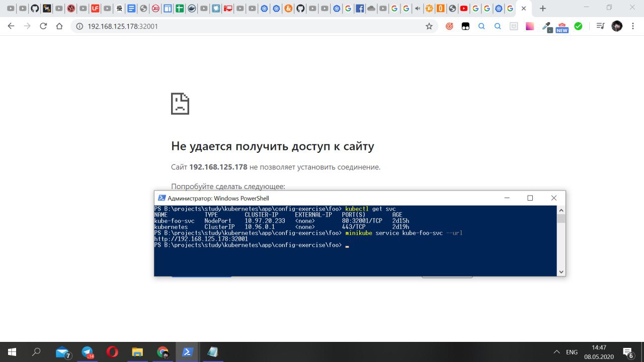The height and width of the screenshot is (362, 644).
Task: Click the PowerShell scrollbar thumb
Action: [561, 218]
